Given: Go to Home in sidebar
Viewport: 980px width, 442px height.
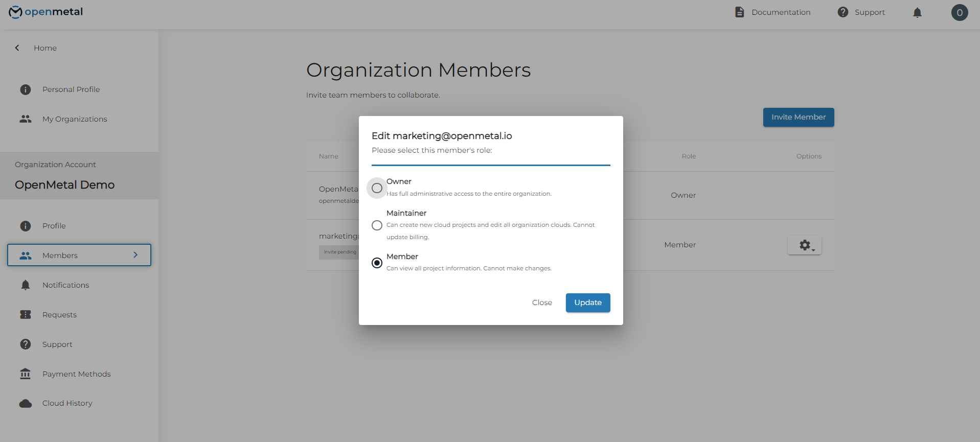Looking at the screenshot, I should click(x=45, y=48).
